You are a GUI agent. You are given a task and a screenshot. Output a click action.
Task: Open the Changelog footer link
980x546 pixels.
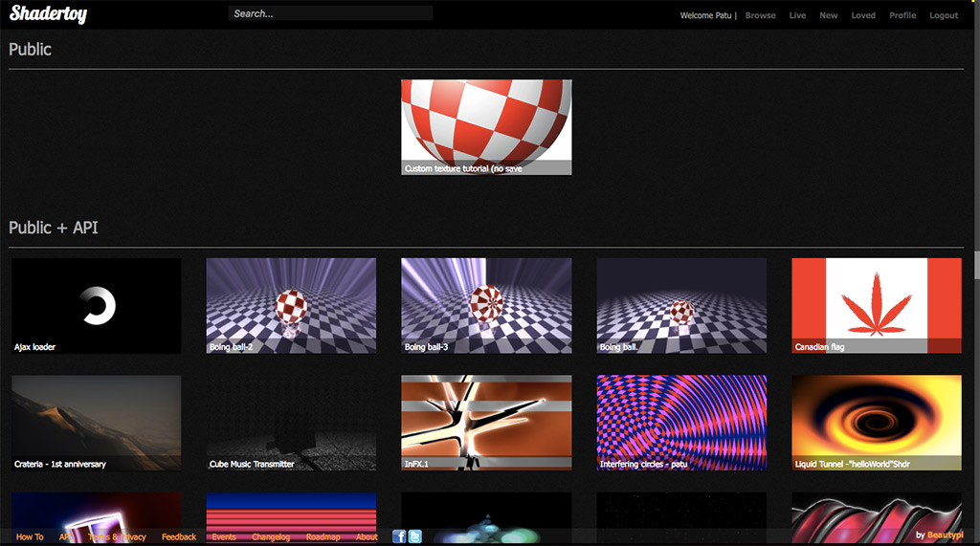(x=271, y=536)
